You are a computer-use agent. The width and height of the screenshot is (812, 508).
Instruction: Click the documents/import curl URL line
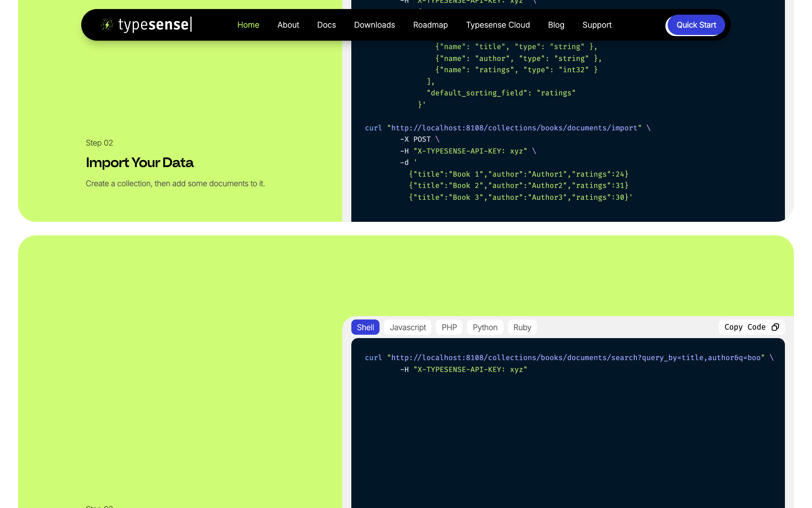tap(508, 128)
